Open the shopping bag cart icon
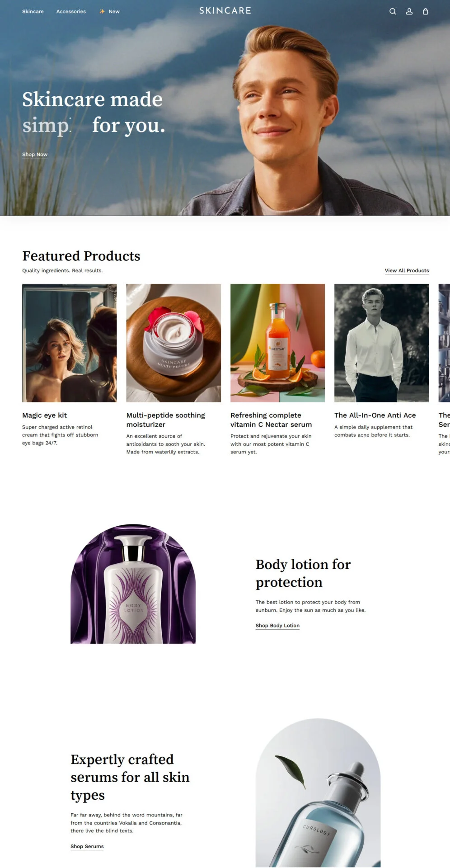450x868 pixels. click(425, 11)
